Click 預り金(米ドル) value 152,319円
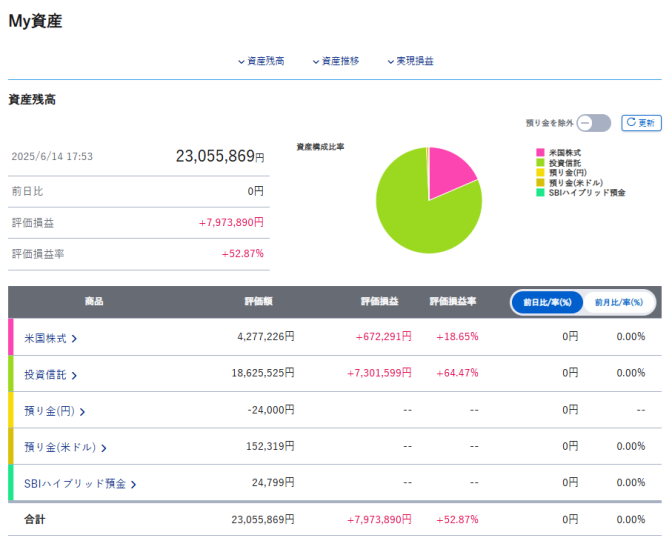This screenshot has width=672, height=538. coord(270,446)
